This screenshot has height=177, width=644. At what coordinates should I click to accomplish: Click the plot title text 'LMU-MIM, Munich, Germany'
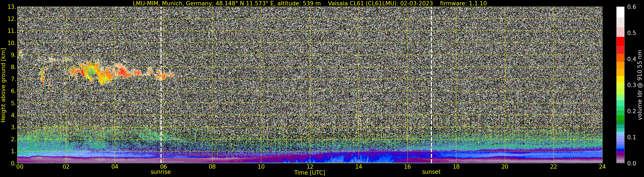click(x=173, y=3)
